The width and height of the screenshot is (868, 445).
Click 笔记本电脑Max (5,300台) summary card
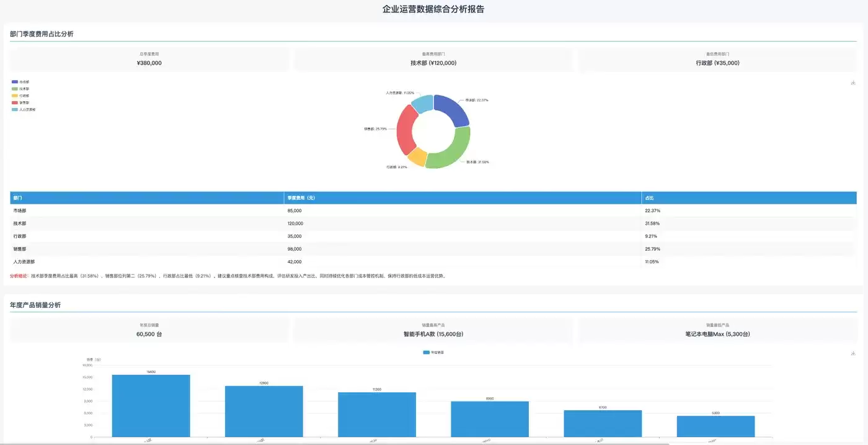click(717, 330)
